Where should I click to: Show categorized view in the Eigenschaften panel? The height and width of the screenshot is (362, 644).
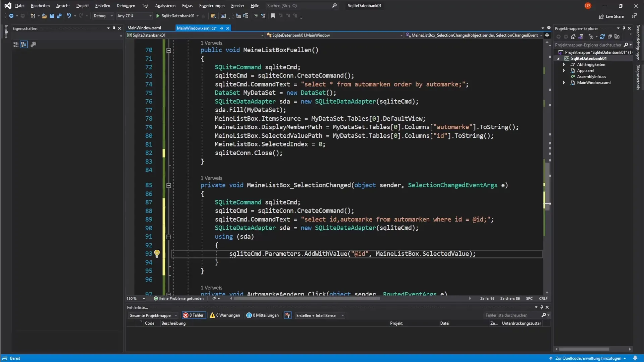[16, 44]
